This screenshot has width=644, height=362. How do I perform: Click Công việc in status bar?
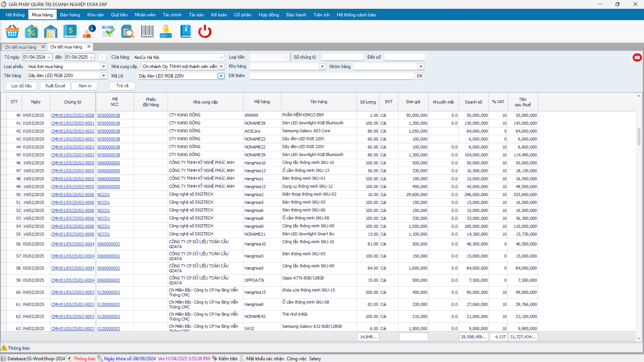pos(296,358)
